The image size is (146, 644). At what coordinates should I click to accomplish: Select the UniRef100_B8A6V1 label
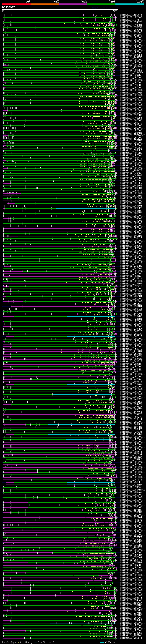(x=131, y=357)
